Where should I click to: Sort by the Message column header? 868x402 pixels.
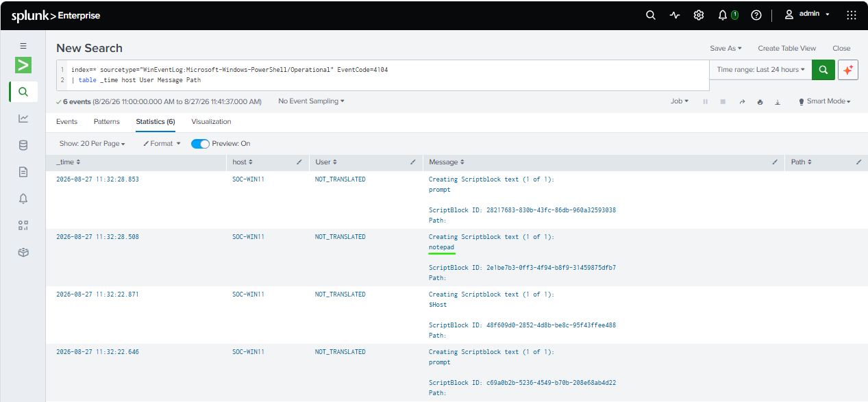(447, 162)
